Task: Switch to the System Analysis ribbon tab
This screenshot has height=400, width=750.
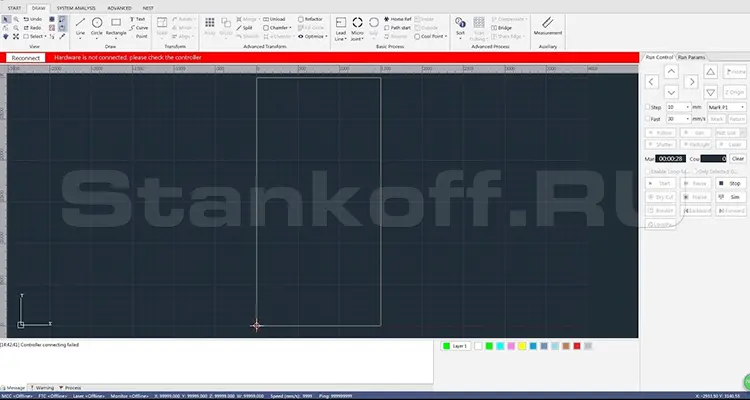Action: click(x=76, y=8)
